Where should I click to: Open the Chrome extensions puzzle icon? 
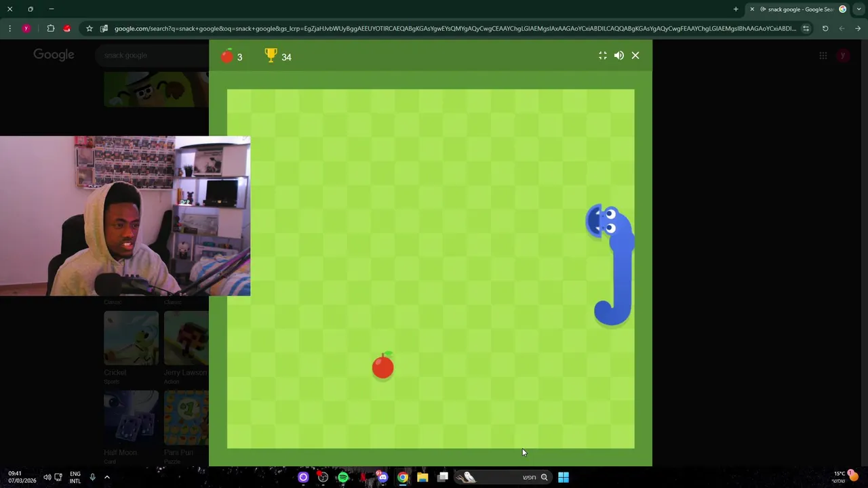[50, 28]
